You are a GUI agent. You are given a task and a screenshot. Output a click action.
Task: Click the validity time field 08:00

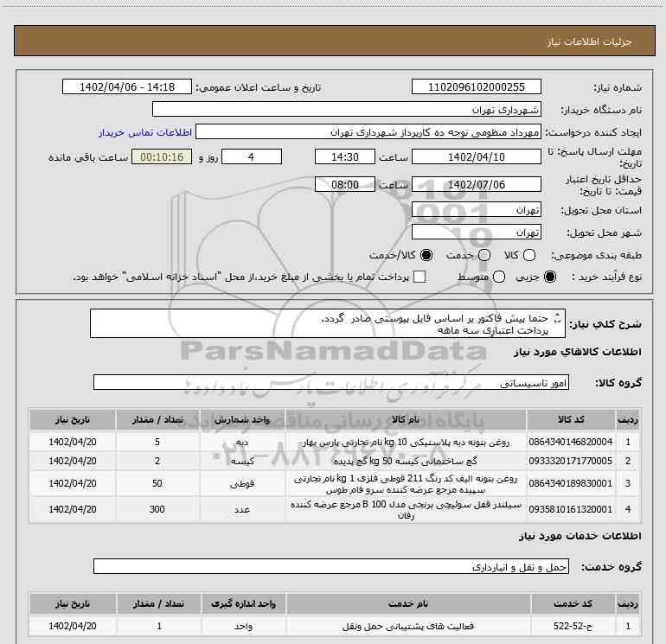click(345, 184)
